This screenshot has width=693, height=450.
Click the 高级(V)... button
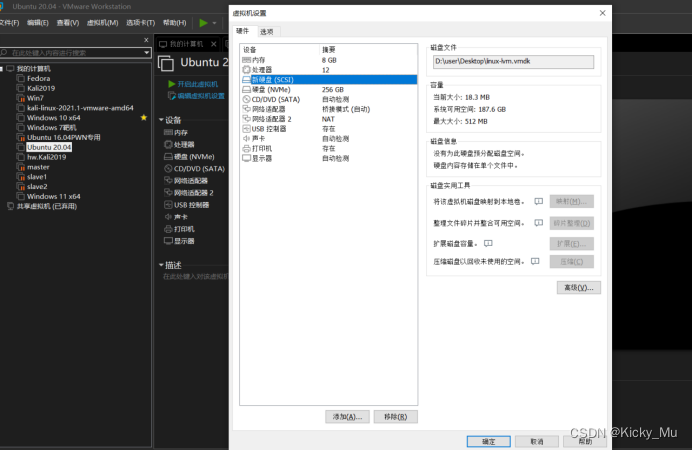pyautogui.click(x=579, y=288)
